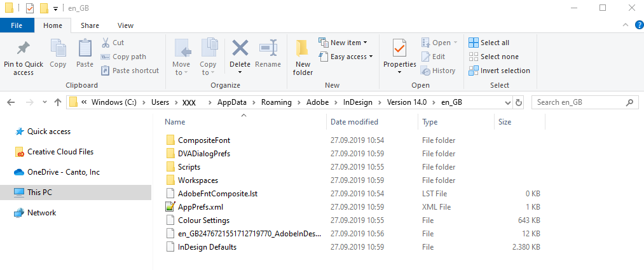Select the DVADialogPrefs folder
The width and height of the screenshot is (644, 270).
(204, 154)
